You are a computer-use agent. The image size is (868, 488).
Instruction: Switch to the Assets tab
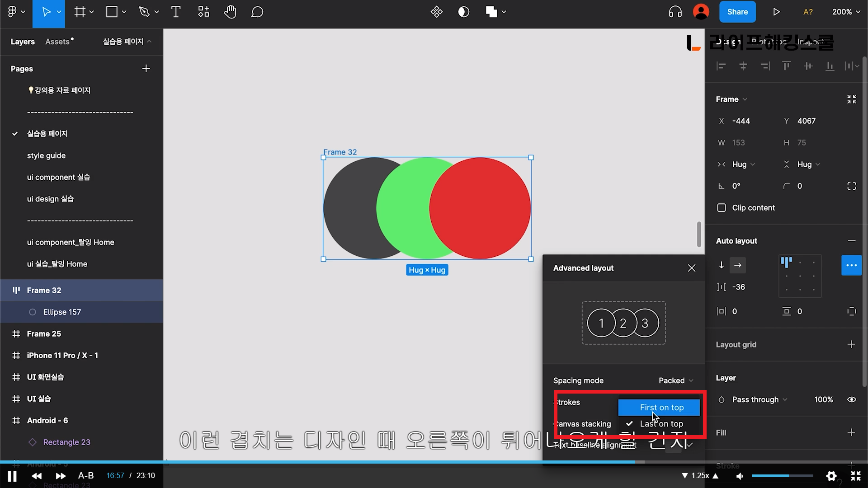pos(57,42)
